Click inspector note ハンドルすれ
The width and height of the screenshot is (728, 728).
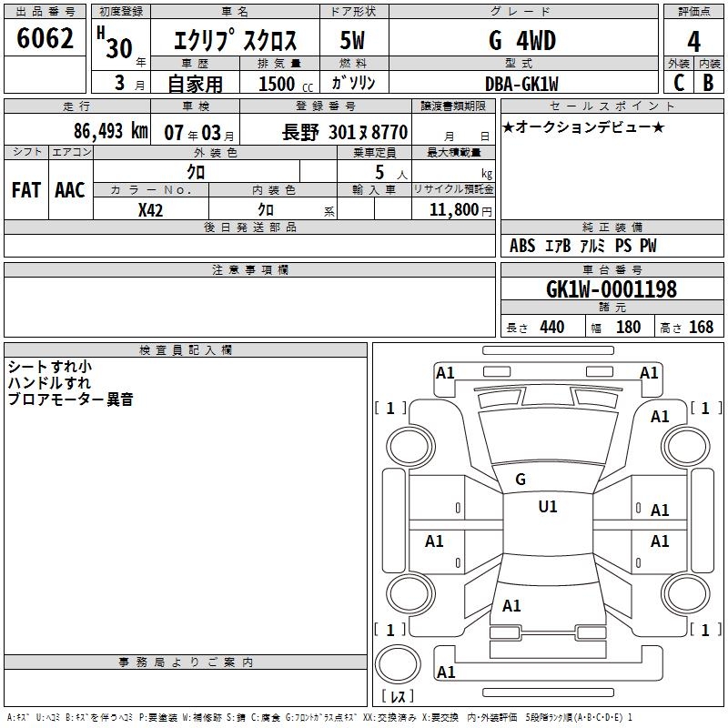50,383
